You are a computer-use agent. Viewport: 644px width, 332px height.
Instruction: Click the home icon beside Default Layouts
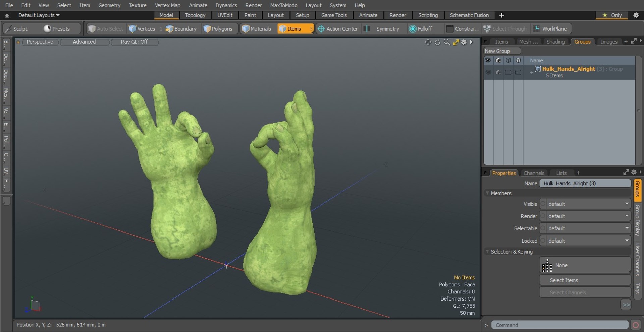click(x=7, y=15)
